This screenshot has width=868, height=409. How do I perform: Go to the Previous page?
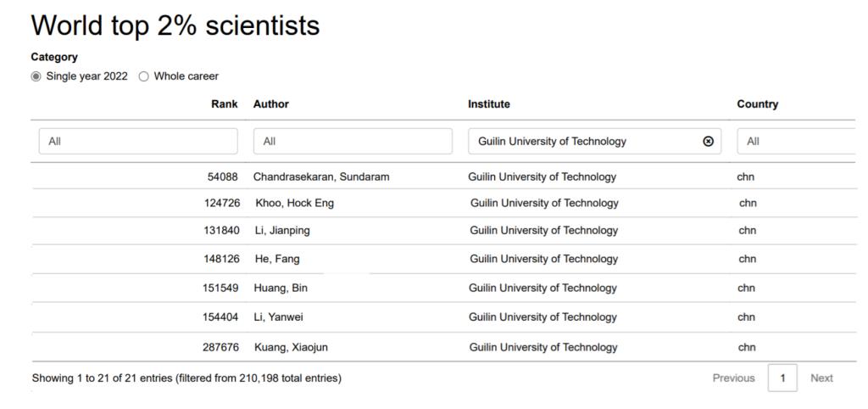[733, 378]
